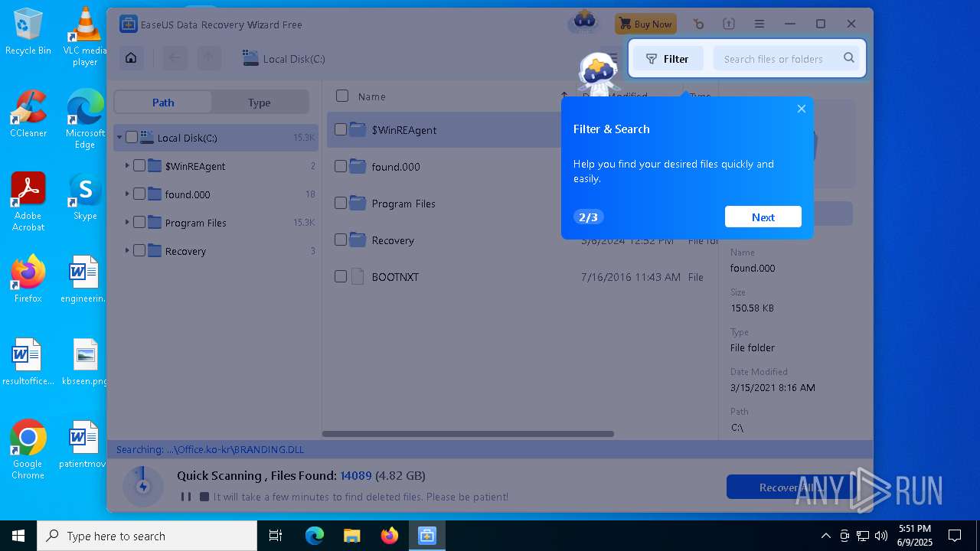Click the Program Files folder icon in list
Viewport: 980px width, 551px height.
point(358,203)
